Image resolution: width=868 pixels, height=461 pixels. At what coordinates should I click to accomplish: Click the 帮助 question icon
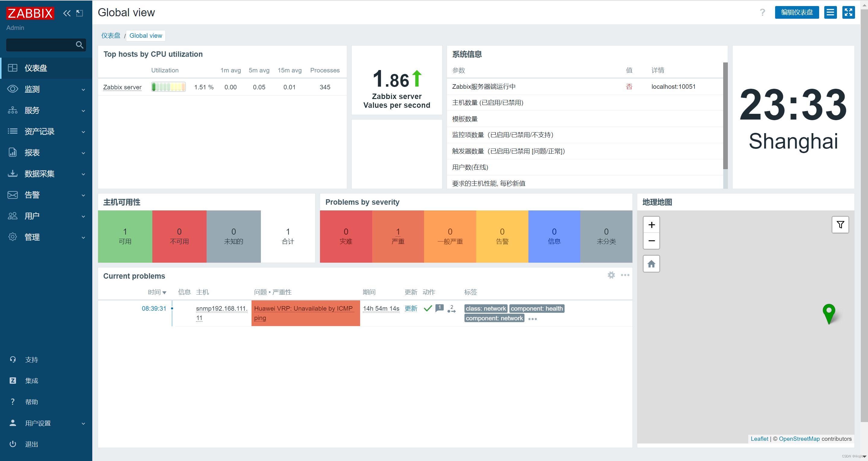(x=13, y=402)
